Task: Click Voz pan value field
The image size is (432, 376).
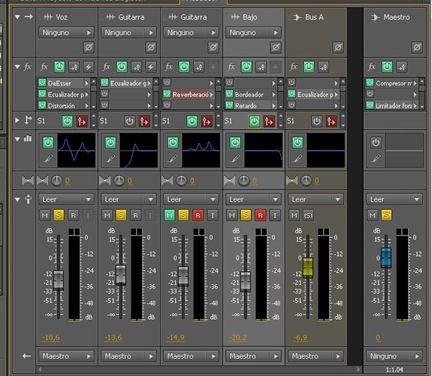Action: [67, 181]
